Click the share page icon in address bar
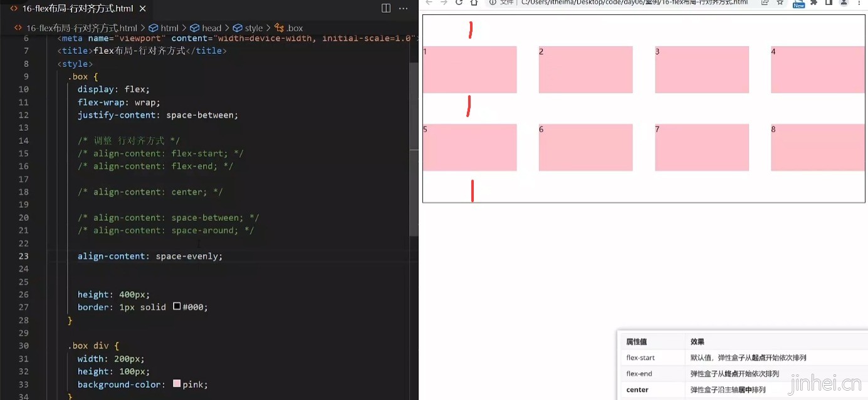The image size is (868, 400). pyautogui.click(x=765, y=3)
